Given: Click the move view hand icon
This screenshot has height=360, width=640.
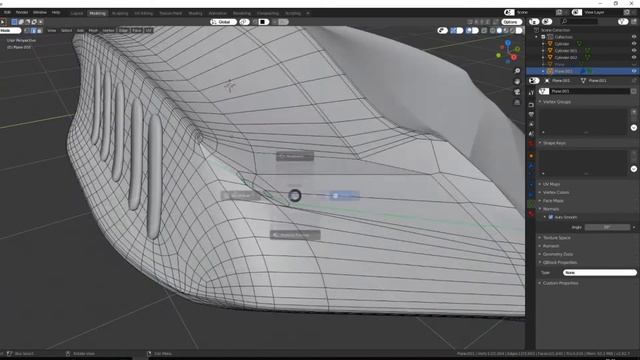Looking at the screenshot, I should [x=517, y=82].
